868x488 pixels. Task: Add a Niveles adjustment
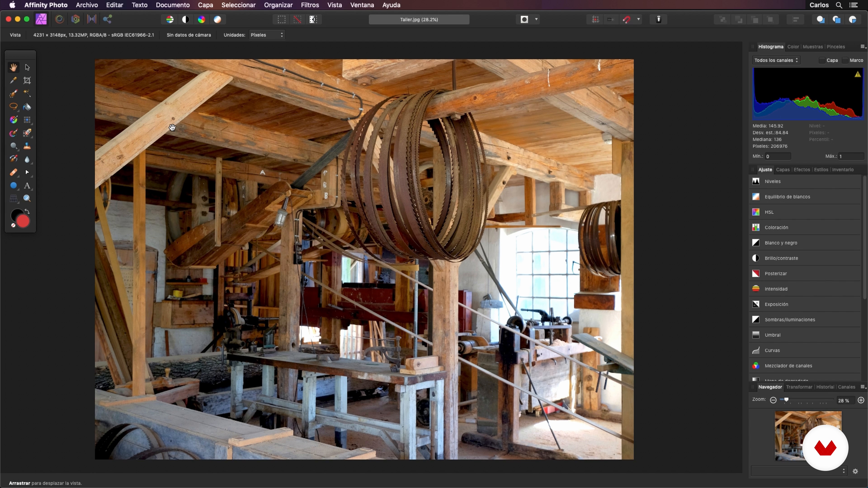pyautogui.click(x=805, y=181)
